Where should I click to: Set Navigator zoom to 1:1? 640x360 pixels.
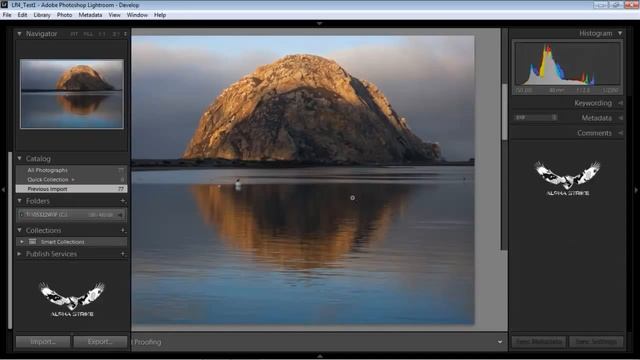pyautogui.click(x=102, y=34)
